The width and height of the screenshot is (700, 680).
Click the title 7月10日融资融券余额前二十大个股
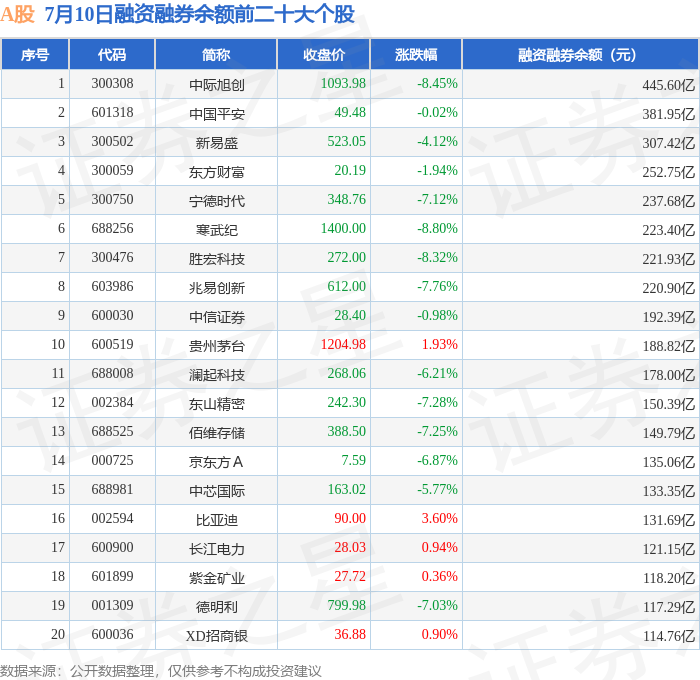200,14
